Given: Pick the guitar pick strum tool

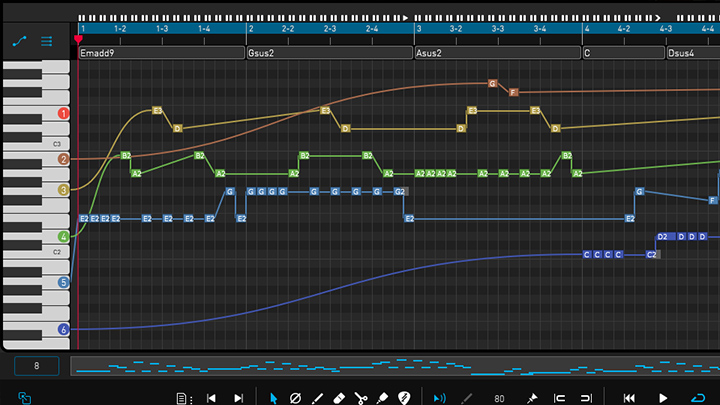Looking at the screenshot, I should coord(405,398).
